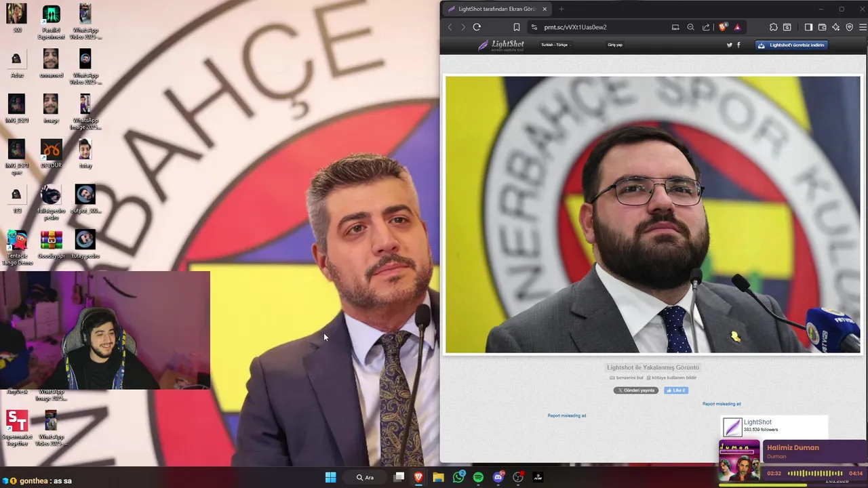Click Report misleading ad link on right
Screen dimensions: 868x488
click(722, 404)
